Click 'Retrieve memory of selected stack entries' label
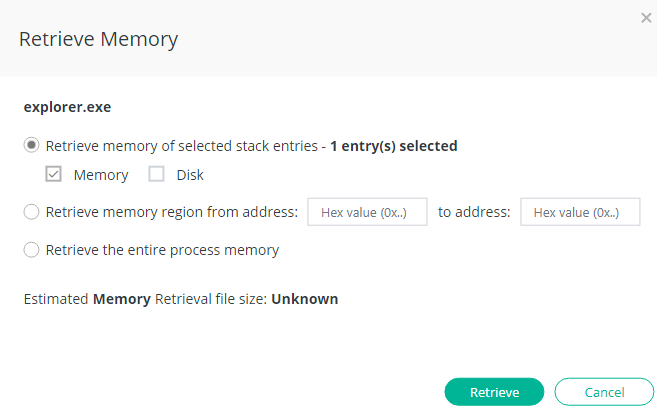Image resolution: width=657 pixels, height=418 pixels. point(183,146)
